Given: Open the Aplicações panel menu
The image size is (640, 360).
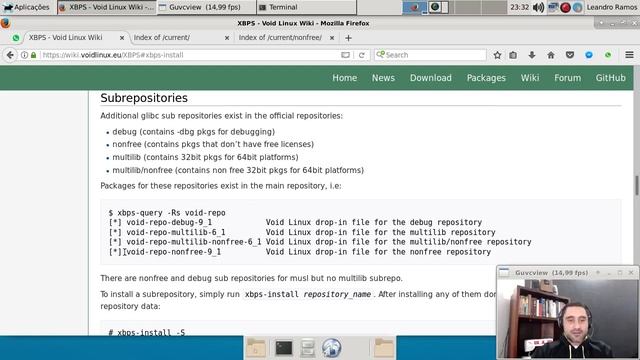Looking at the screenshot, I should pos(26,7).
